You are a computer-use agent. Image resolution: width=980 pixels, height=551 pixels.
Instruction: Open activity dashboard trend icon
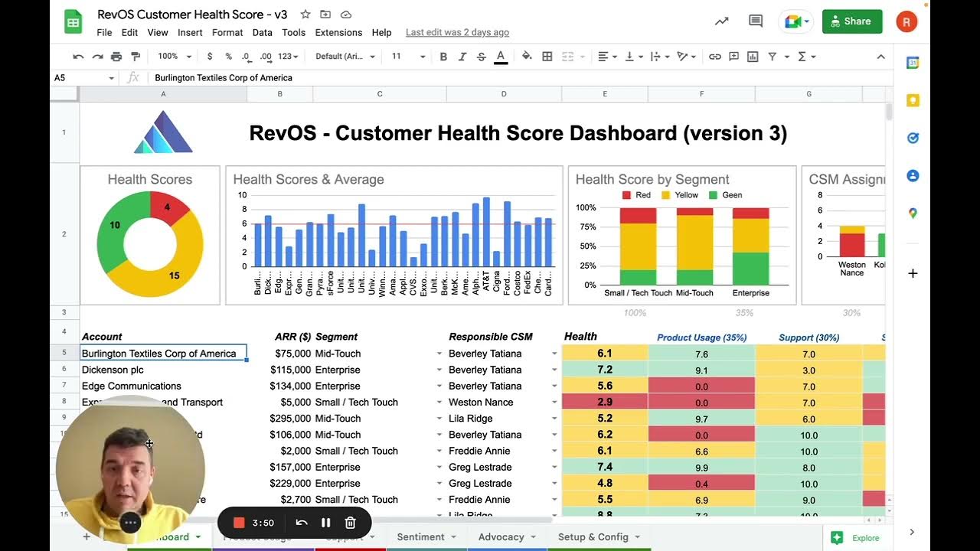(721, 21)
